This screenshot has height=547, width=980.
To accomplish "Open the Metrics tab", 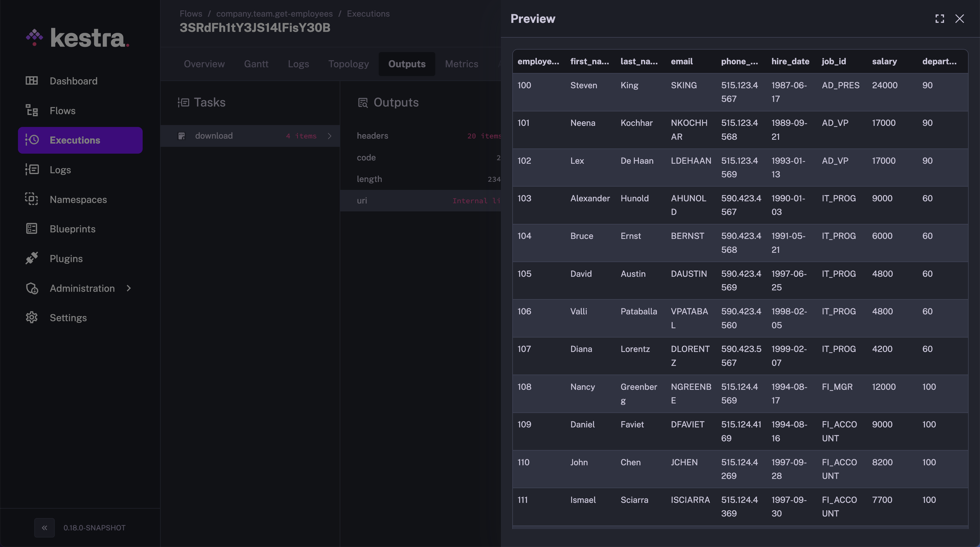I will (461, 64).
